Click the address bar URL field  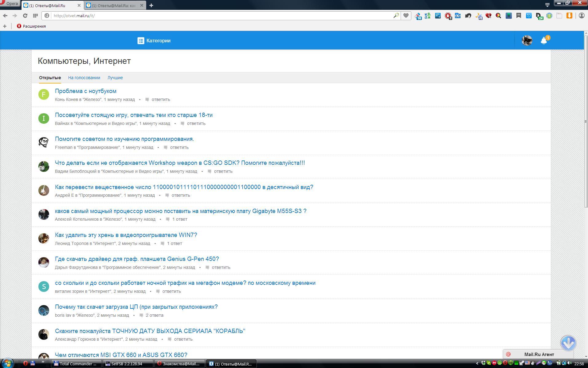[221, 16]
